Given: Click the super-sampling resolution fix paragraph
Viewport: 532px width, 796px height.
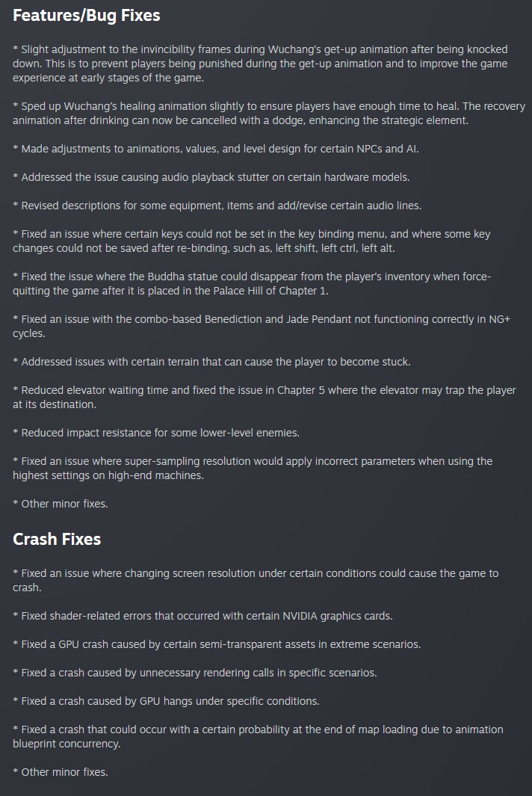Looking at the screenshot, I should [253, 469].
